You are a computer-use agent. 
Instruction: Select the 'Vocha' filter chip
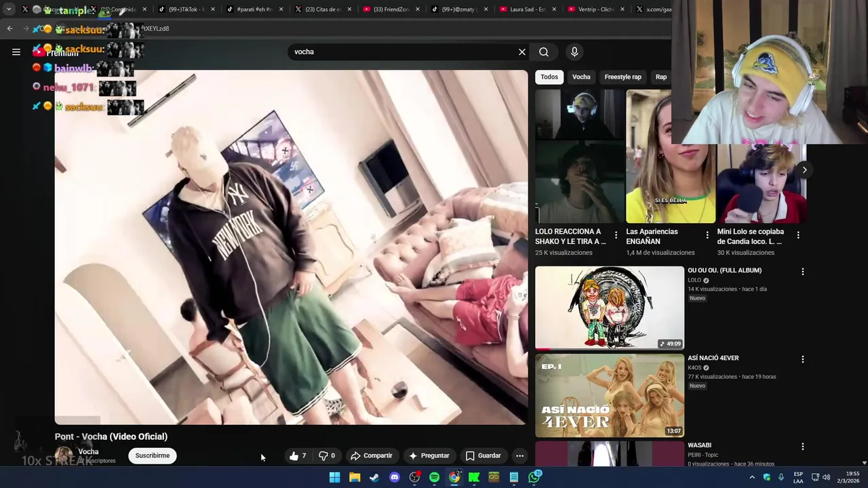pos(581,77)
